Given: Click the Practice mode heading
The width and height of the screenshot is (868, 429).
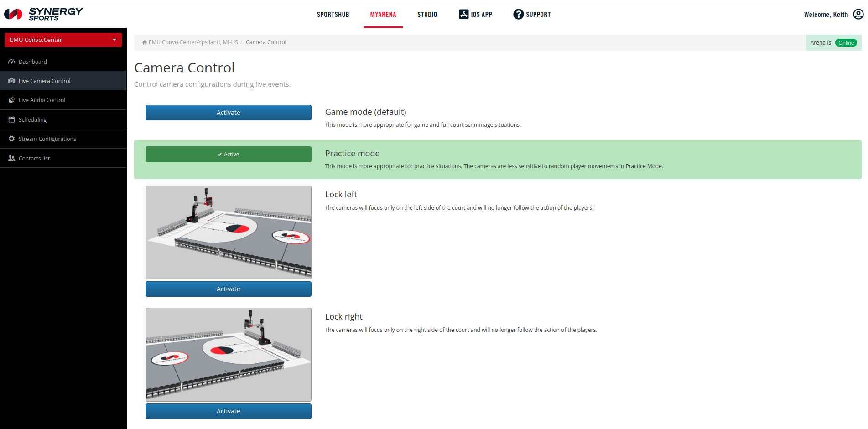Looking at the screenshot, I should [353, 154].
